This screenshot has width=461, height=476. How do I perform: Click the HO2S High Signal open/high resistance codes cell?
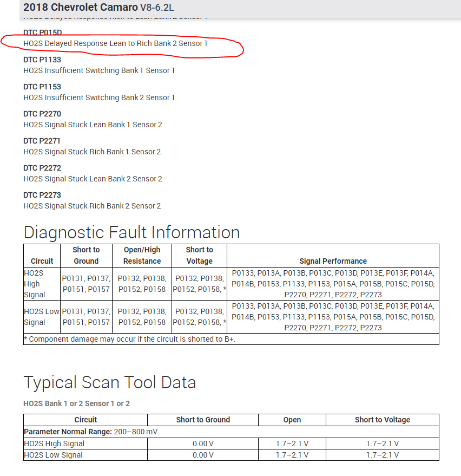[x=142, y=284]
